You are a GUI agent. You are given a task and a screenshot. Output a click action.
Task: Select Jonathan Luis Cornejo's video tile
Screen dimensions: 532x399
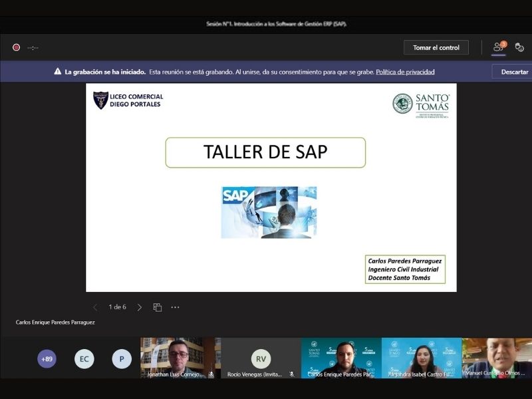click(x=180, y=358)
